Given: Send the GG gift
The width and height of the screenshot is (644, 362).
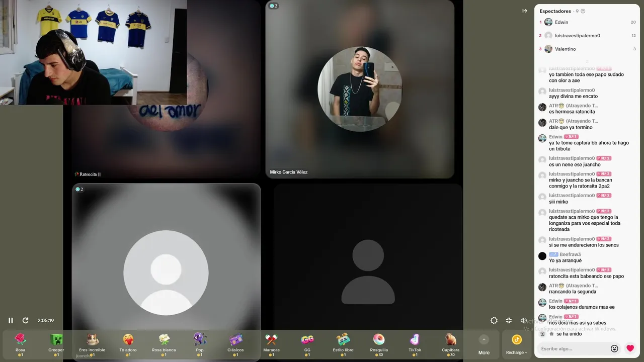Looking at the screenshot, I should pyautogui.click(x=307, y=345).
